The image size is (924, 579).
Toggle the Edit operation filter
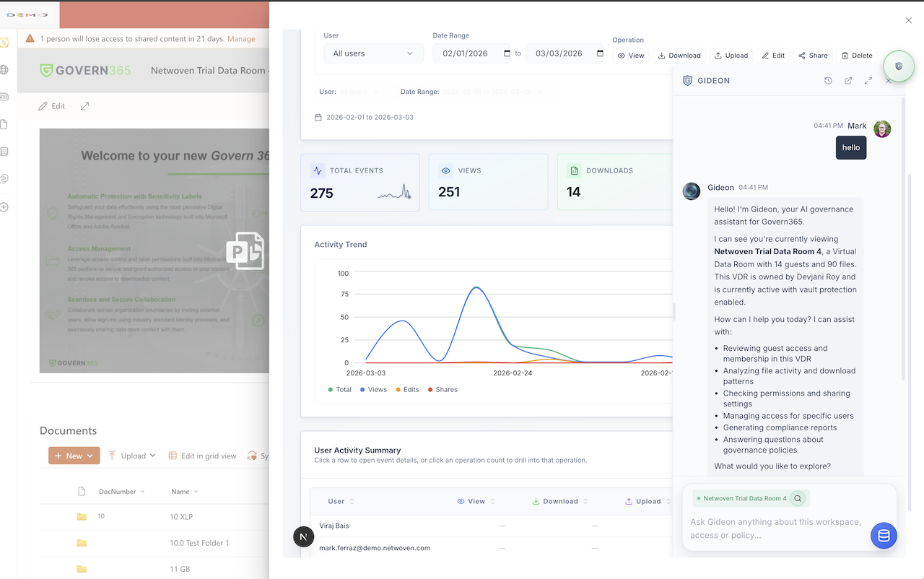click(772, 56)
